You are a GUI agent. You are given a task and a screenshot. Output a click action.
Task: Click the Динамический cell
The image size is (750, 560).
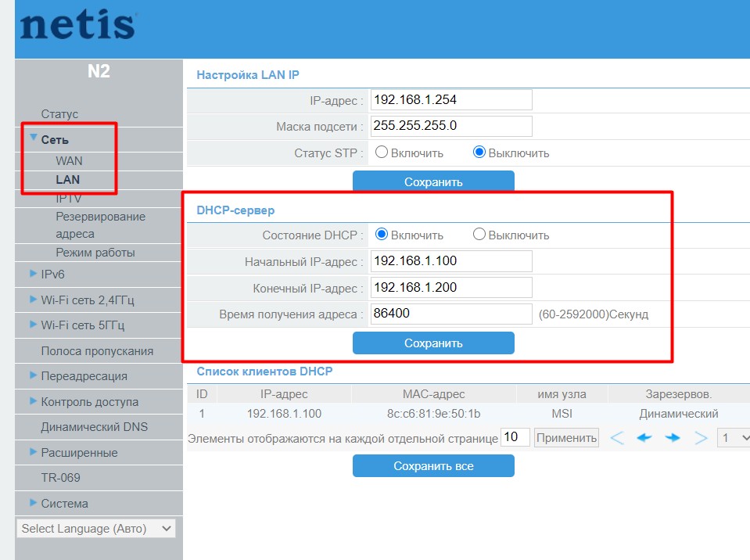[679, 414]
